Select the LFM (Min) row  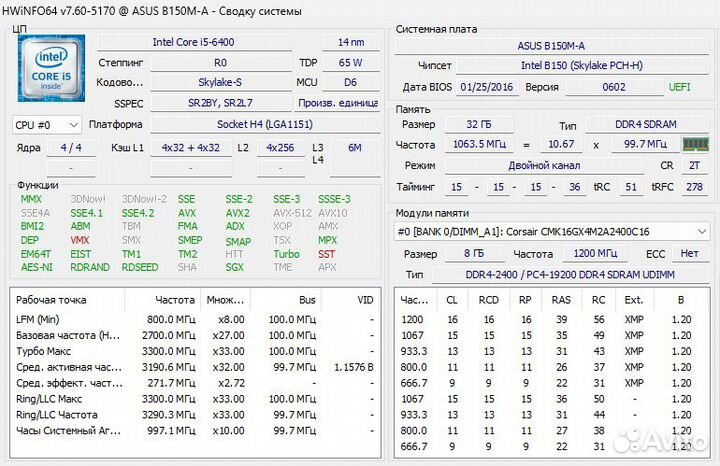[x=195, y=320]
